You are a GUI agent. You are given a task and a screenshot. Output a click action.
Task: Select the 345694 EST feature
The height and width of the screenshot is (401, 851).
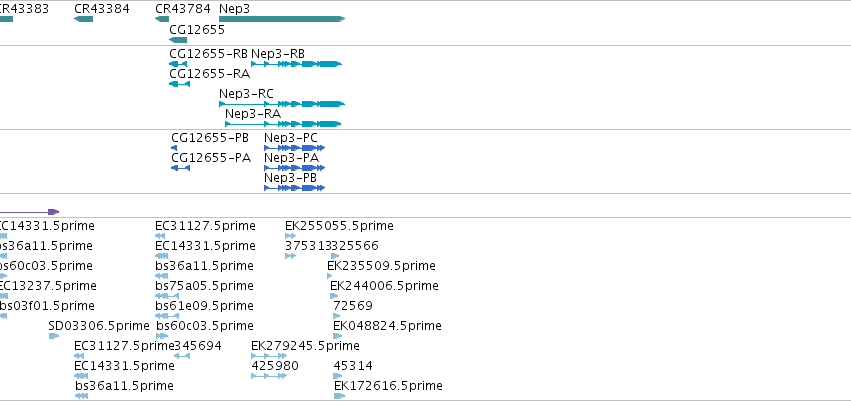[x=182, y=356]
